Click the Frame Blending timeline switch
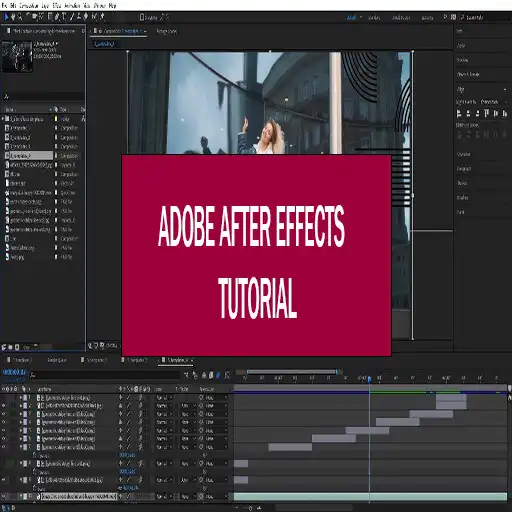 (x=211, y=375)
